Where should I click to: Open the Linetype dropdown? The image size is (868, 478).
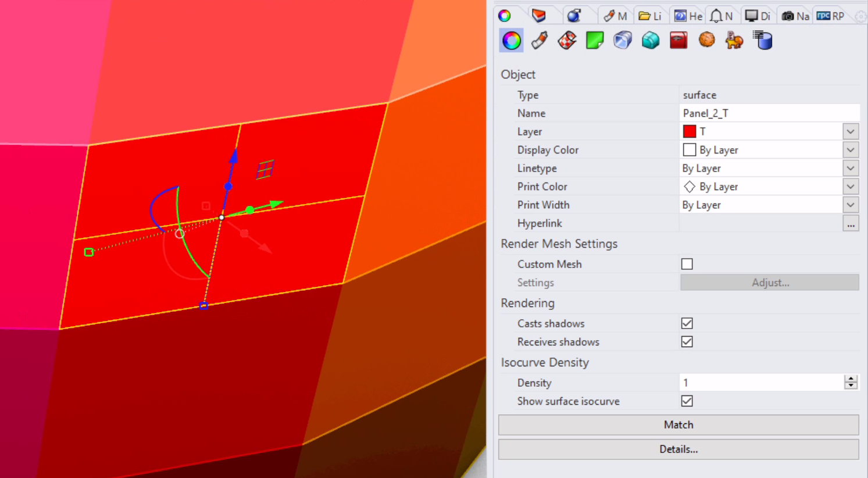[x=850, y=168]
